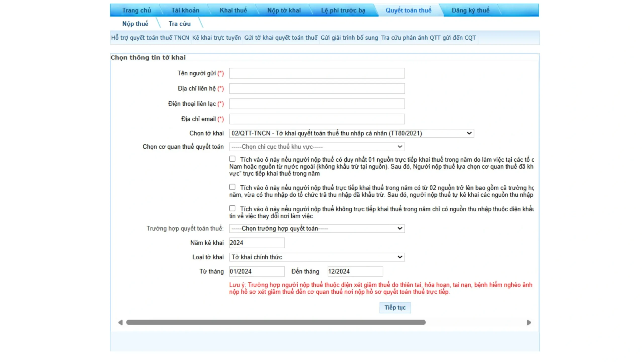Switch to the Tài khoản tab

click(185, 10)
